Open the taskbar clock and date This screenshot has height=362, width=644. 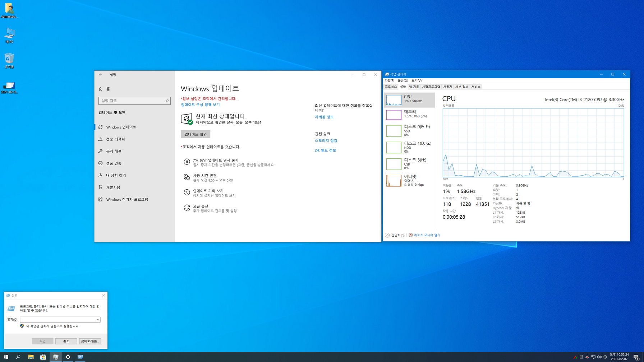click(619, 357)
